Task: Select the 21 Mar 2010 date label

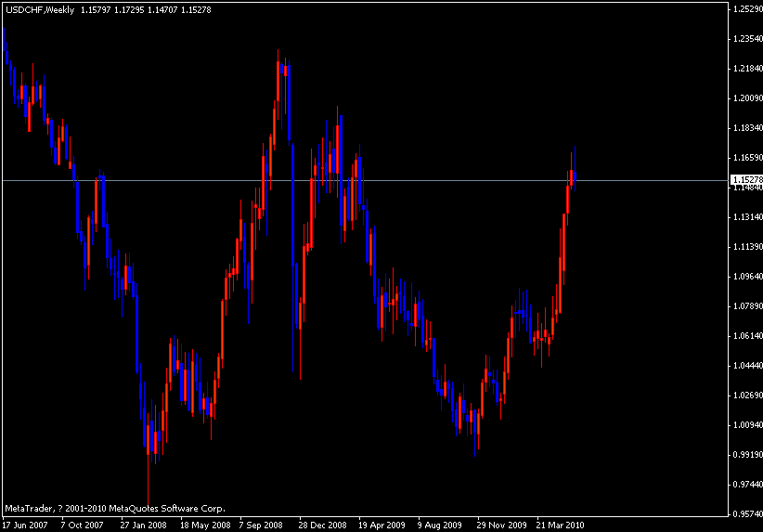Action: 560,524
